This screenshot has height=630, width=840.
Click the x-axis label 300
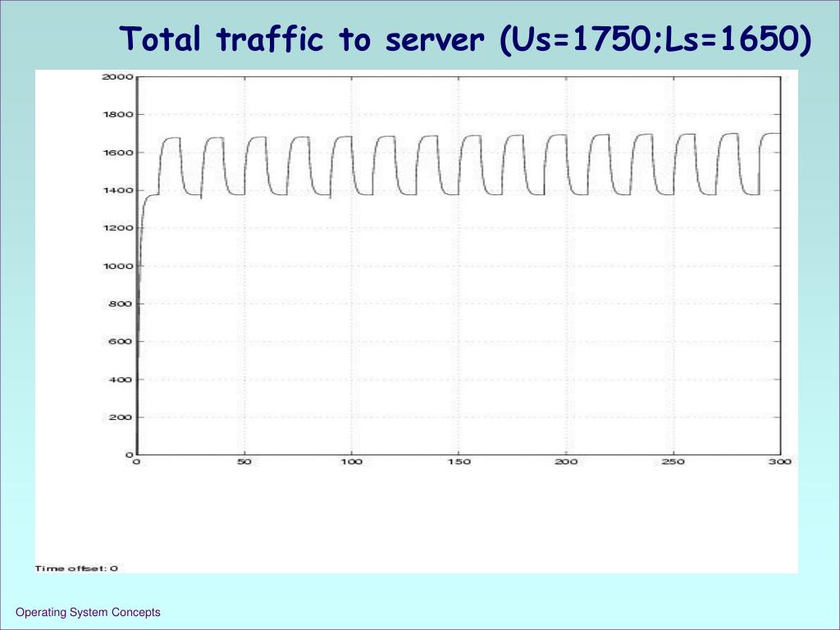coord(780,462)
